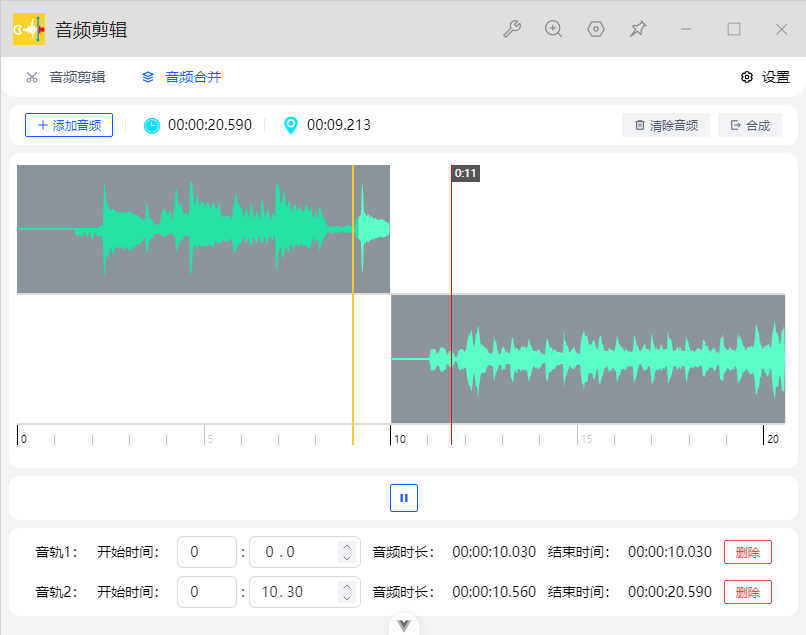The height and width of the screenshot is (635, 806).
Task: Open 设置 settings with gear icon
Action: [x=765, y=77]
